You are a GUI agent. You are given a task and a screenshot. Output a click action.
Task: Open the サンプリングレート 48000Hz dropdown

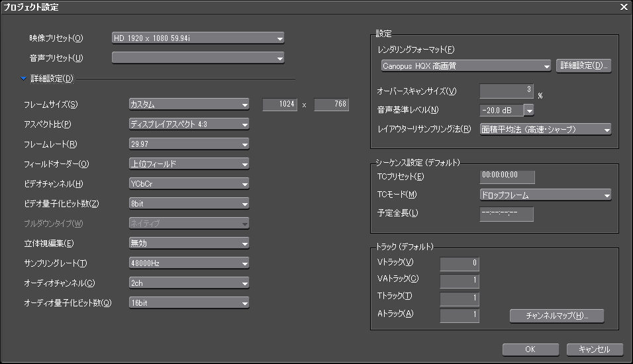click(x=189, y=263)
